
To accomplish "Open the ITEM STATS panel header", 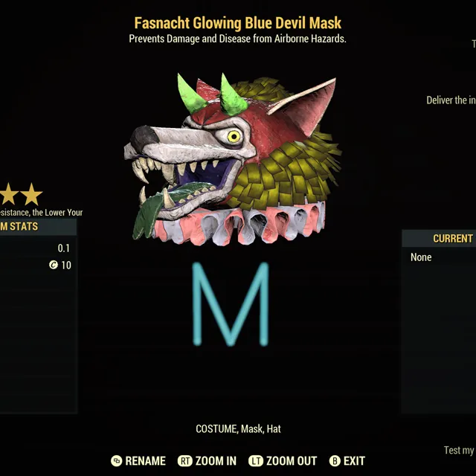I will (38, 226).
